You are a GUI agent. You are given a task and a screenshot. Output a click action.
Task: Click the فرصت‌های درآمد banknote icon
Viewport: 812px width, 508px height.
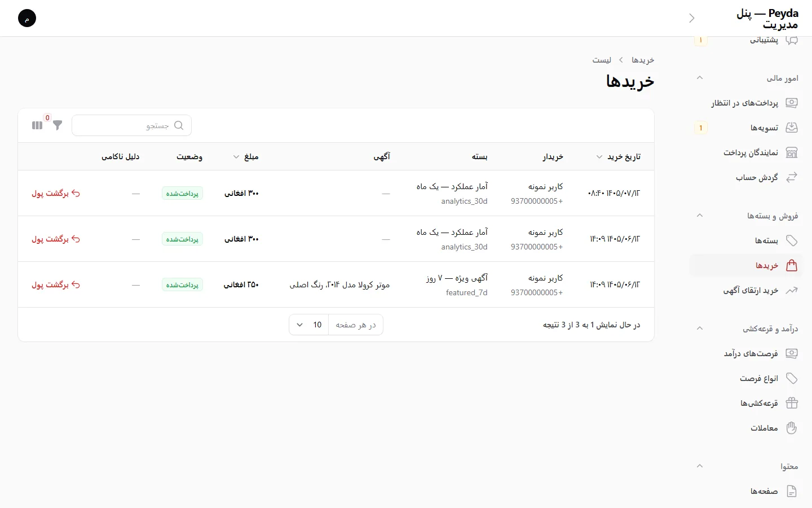click(792, 353)
